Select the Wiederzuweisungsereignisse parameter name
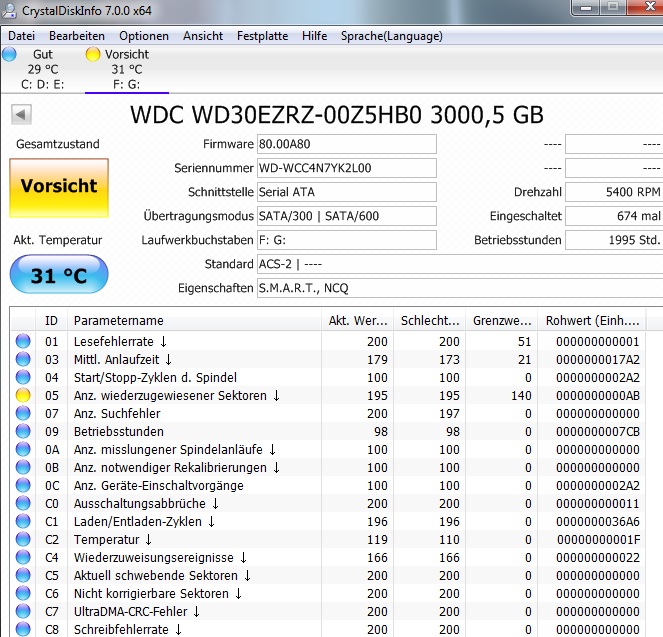 click(x=160, y=558)
